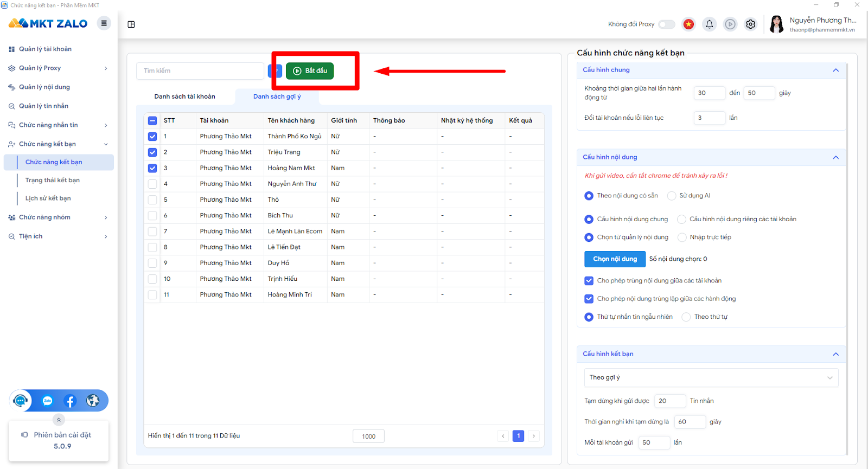Click the green Bắt đầu button
This screenshot has height=469, width=868.
click(x=310, y=71)
